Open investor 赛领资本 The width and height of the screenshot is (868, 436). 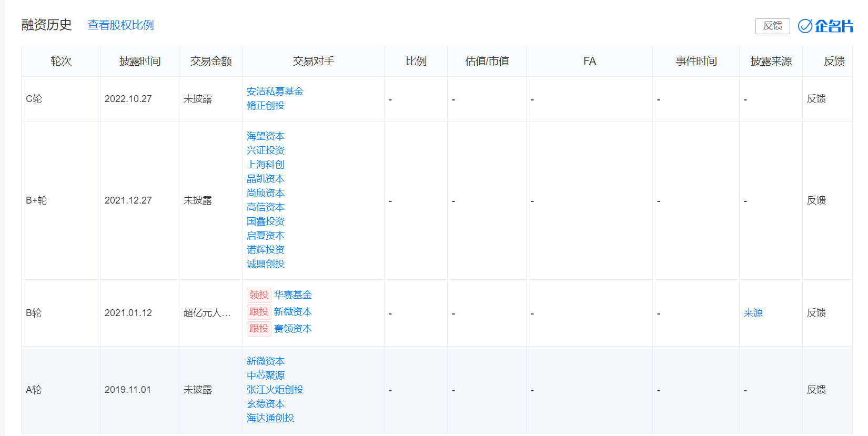coord(293,329)
